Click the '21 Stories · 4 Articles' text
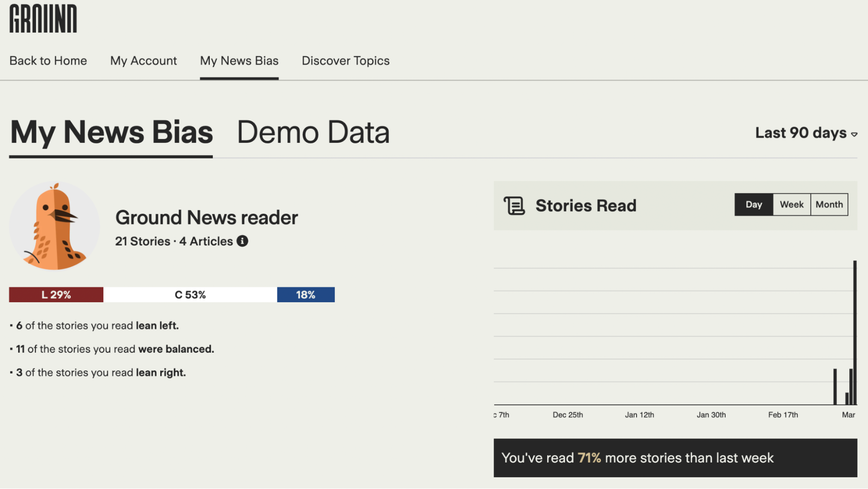The width and height of the screenshot is (868, 489). click(x=174, y=241)
